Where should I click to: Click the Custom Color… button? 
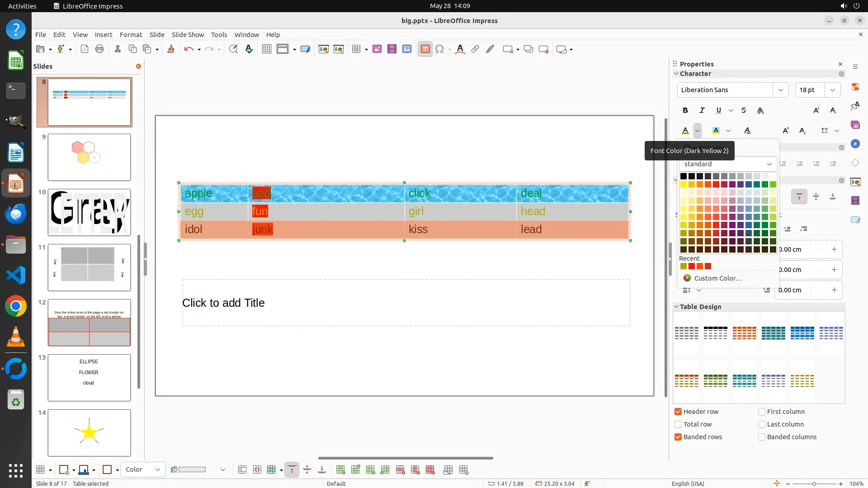tap(717, 278)
